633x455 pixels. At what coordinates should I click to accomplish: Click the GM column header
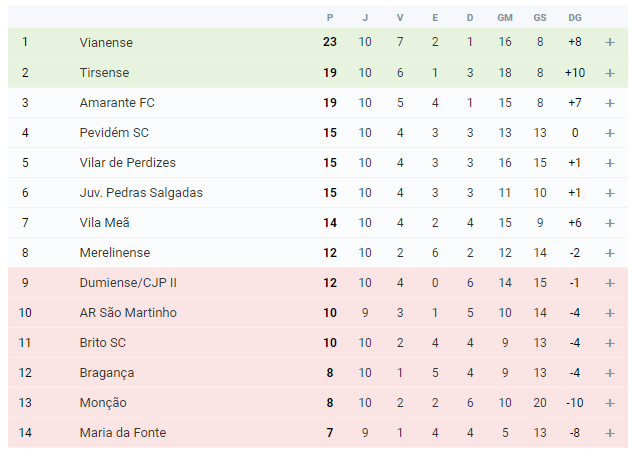(x=505, y=18)
